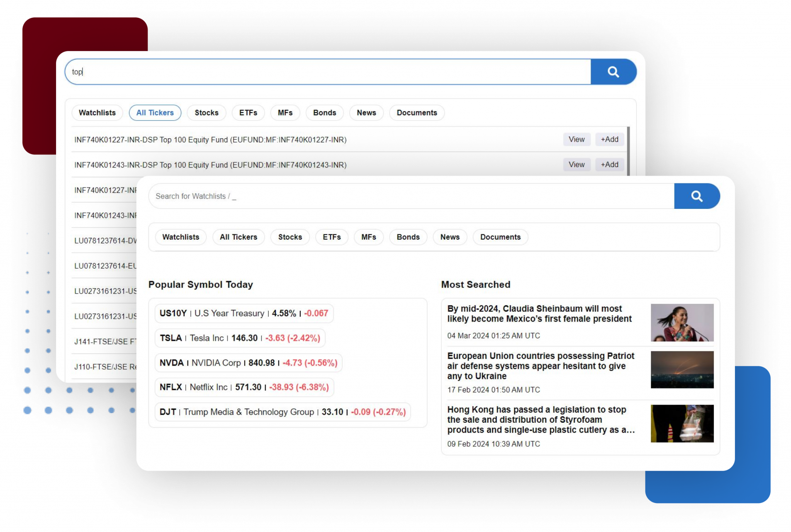Open the European Union Patriot systems headline

(541, 366)
